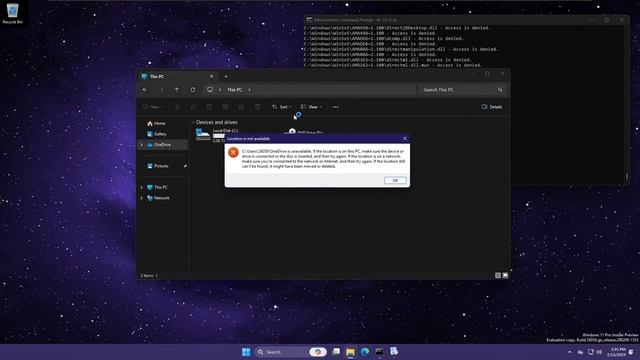Open Gallery in the navigation pane

157,134
